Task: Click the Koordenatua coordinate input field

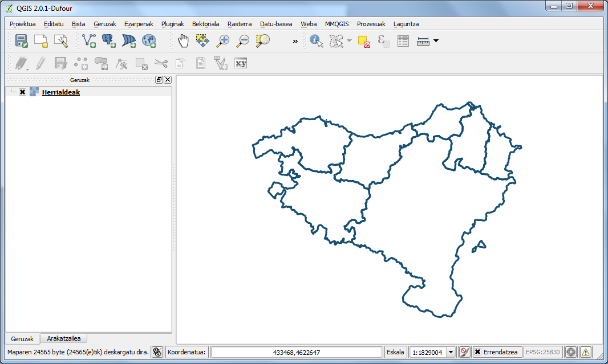Action: tap(296, 352)
